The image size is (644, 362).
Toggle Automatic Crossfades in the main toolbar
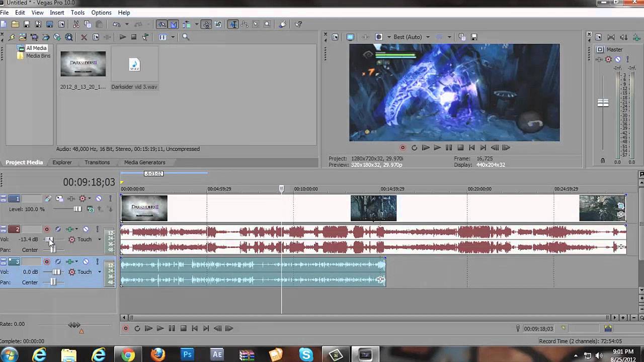pyautogui.click(x=174, y=24)
